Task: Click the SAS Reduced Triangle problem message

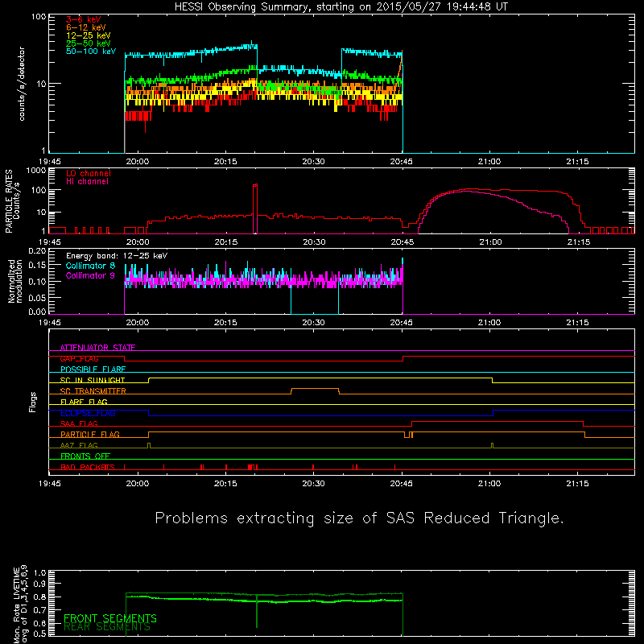Action: (359, 518)
